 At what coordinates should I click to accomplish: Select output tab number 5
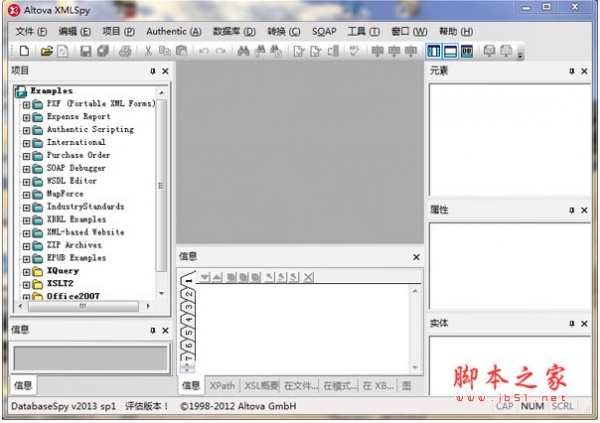(188, 333)
